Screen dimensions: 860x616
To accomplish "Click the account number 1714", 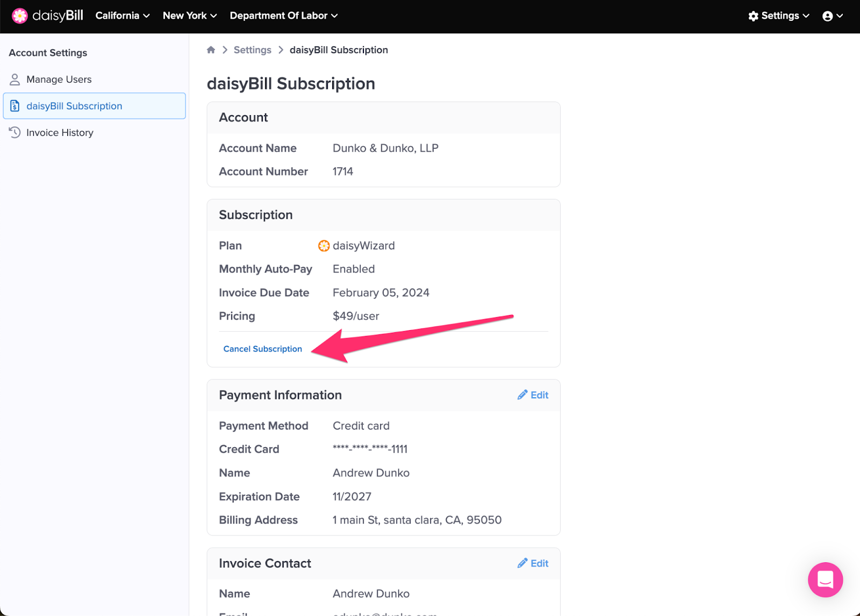I will click(343, 171).
